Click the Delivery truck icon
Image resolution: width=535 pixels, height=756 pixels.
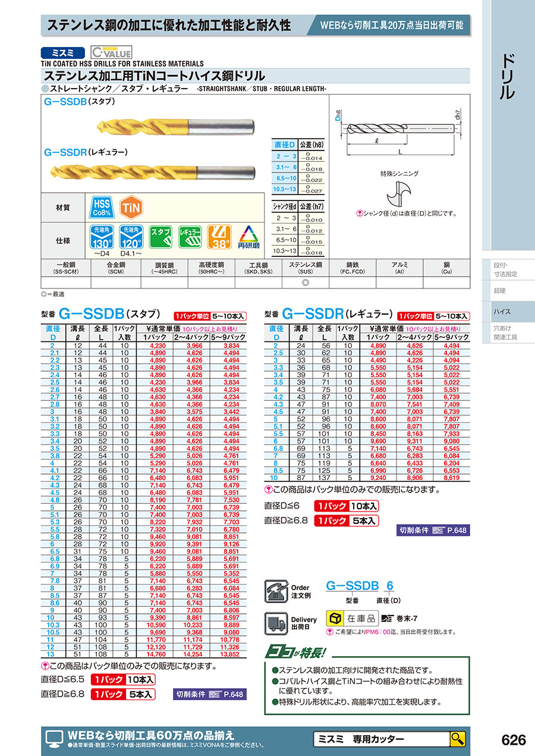[275, 623]
